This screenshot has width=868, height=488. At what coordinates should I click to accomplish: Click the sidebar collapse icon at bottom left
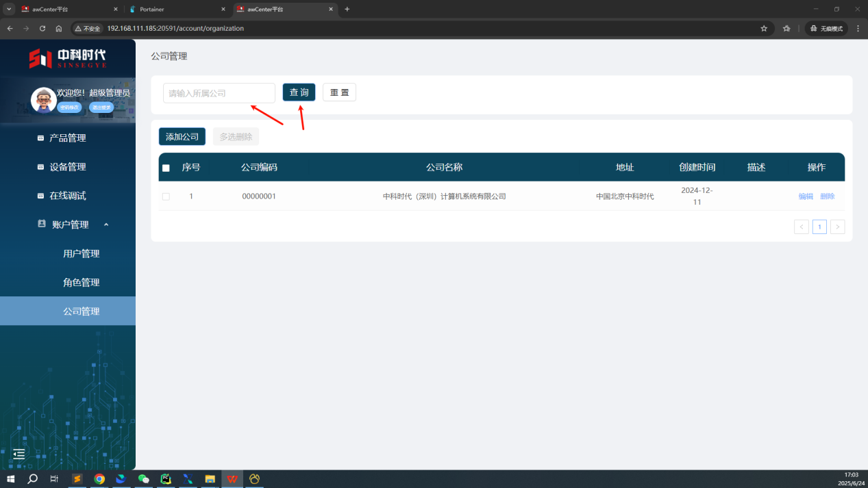pos(18,454)
